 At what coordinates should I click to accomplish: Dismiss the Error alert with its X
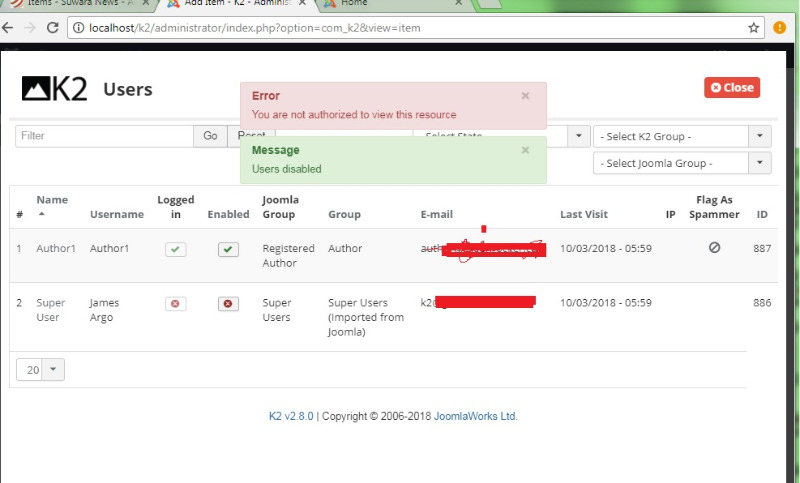pos(526,96)
